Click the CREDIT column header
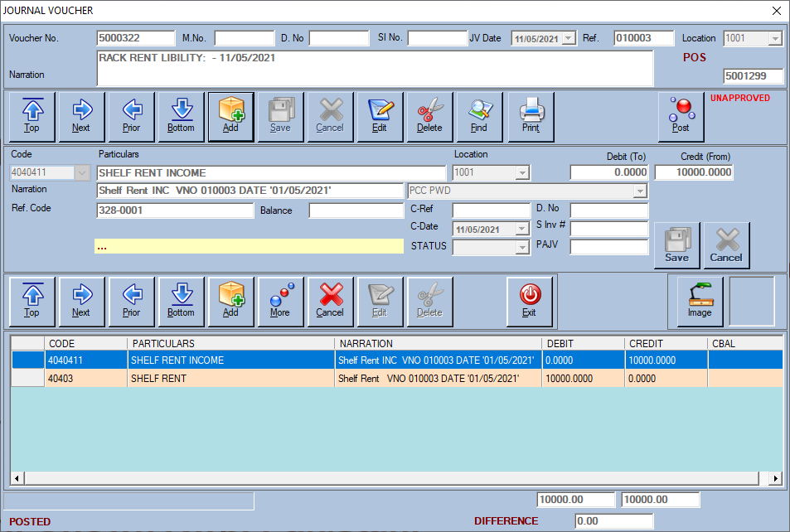Screen dimensions: 790x532 [x=666, y=344]
